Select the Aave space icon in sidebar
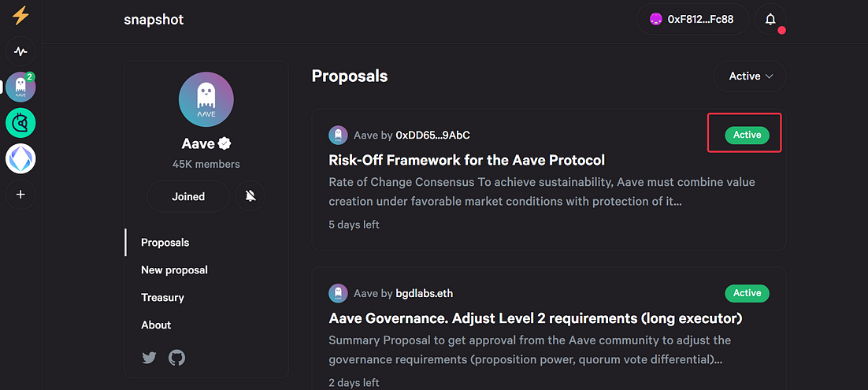This screenshot has width=868, height=390. (x=20, y=87)
